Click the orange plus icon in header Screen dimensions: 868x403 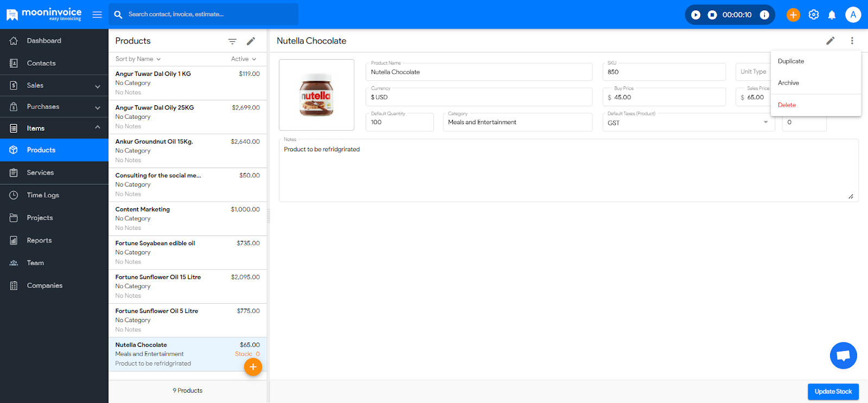coord(793,15)
